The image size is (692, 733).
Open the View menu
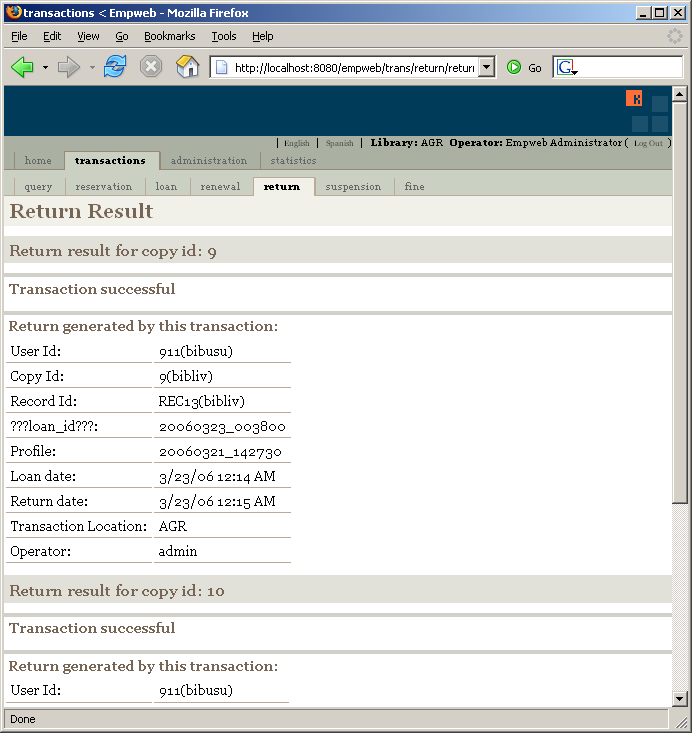coord(88,36)
